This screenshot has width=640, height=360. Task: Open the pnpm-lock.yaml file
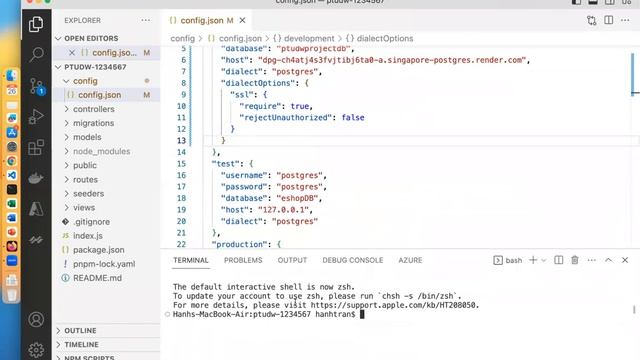click(x=104, y=264)
